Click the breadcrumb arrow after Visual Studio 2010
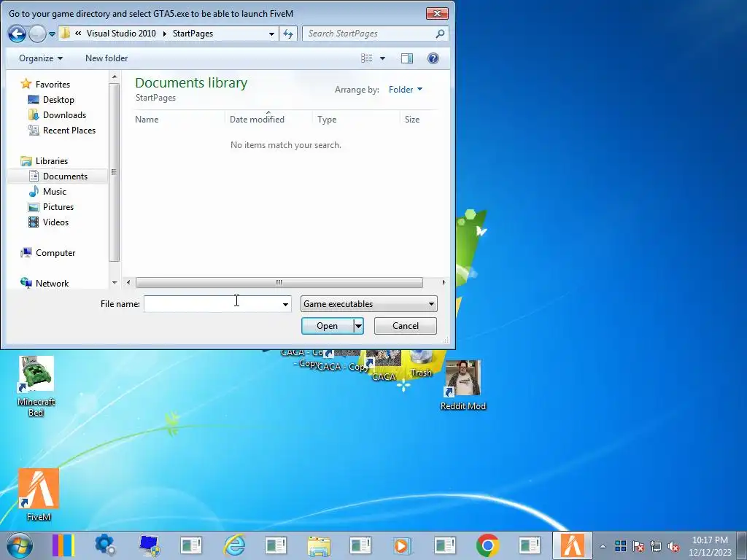This screenshot has width=747, height=560. pyautogui.click(x=164, y=34)
